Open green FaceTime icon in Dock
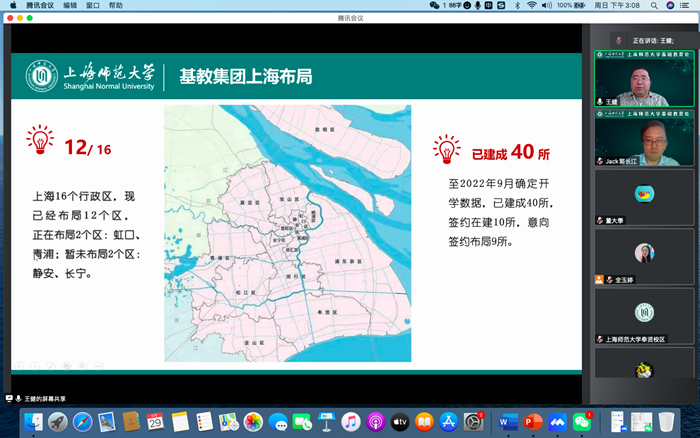 (x=302, y=422)
